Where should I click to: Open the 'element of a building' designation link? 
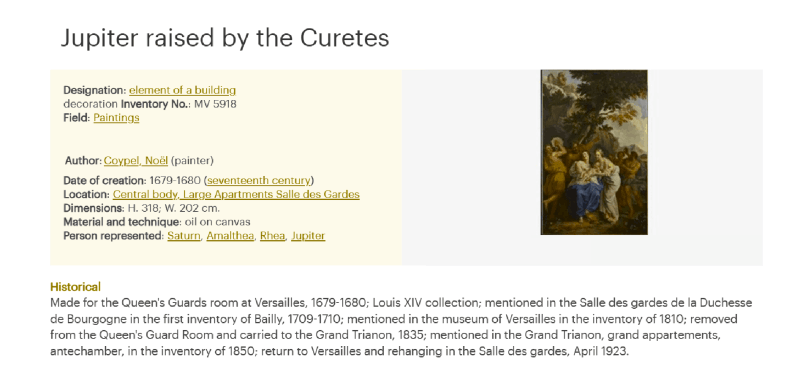[x=182, y=90]
